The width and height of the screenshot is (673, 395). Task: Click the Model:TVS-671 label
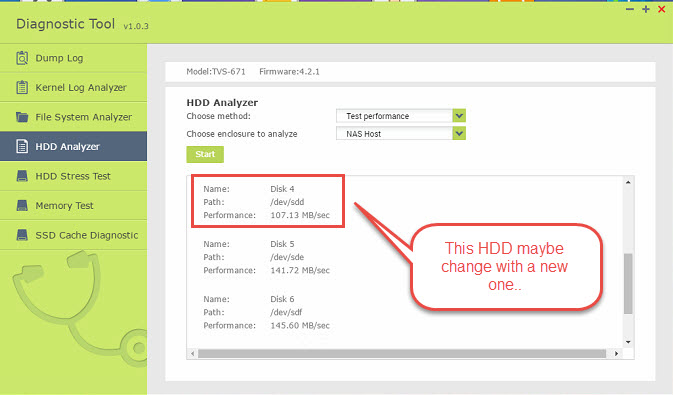(216, 72)
